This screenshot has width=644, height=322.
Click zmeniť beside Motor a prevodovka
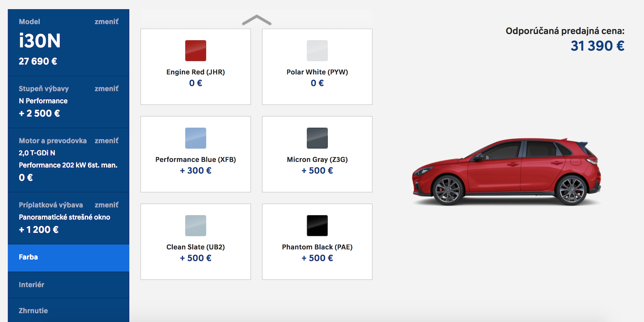[x=106, y=141]
